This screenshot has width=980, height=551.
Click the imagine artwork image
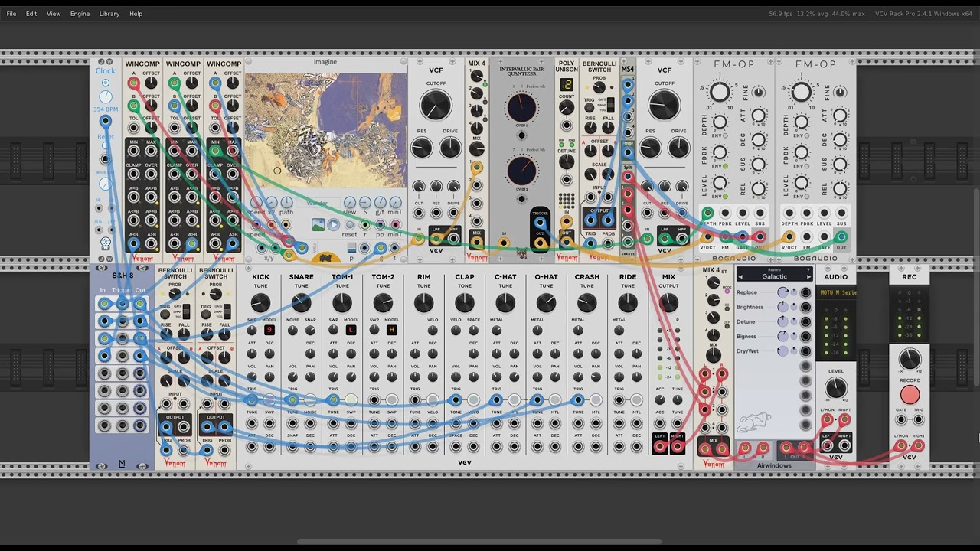325,130
